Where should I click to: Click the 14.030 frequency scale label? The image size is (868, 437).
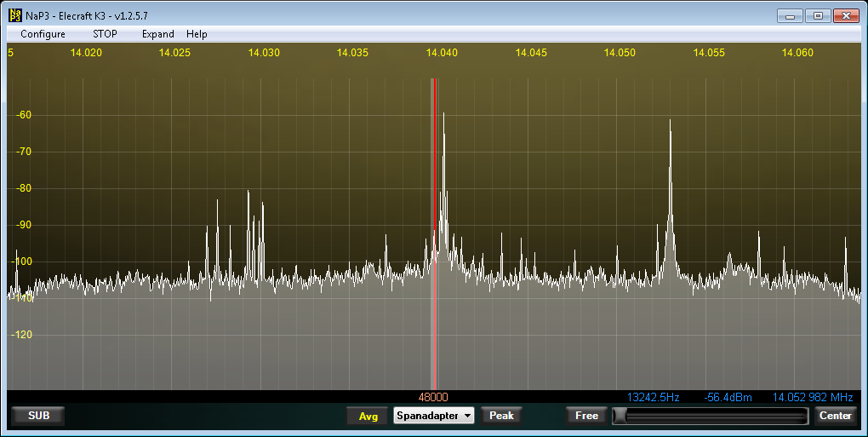pyautogui.click(x=264, y=53)
